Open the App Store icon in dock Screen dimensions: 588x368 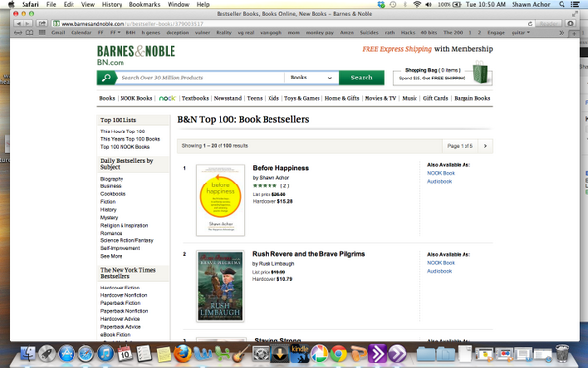pyautogui.click(x=67, y=353)
